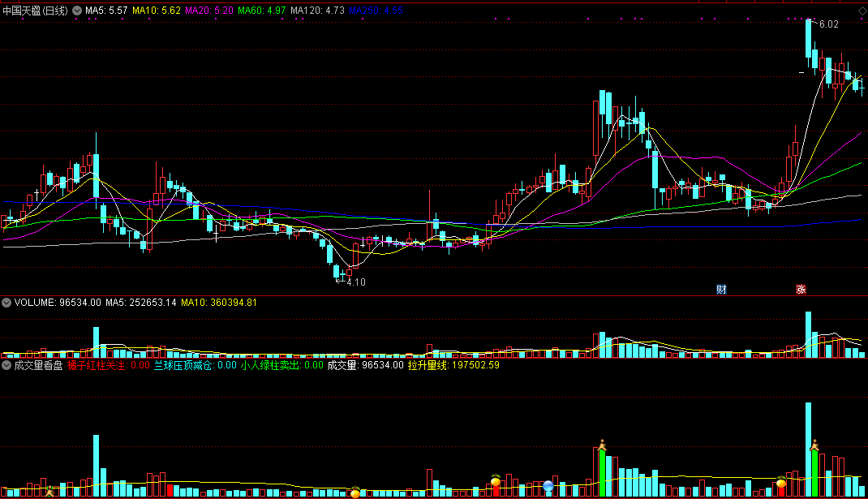Select the MA20: 5.20 label
This screenshot has height=499, width=868.
pos(209,11)
